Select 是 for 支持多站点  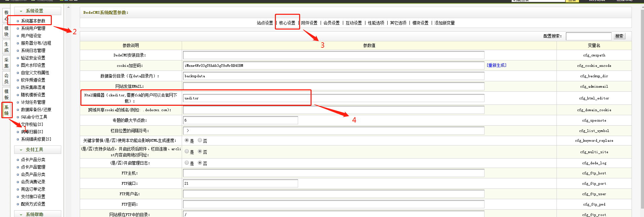point(187,151)
